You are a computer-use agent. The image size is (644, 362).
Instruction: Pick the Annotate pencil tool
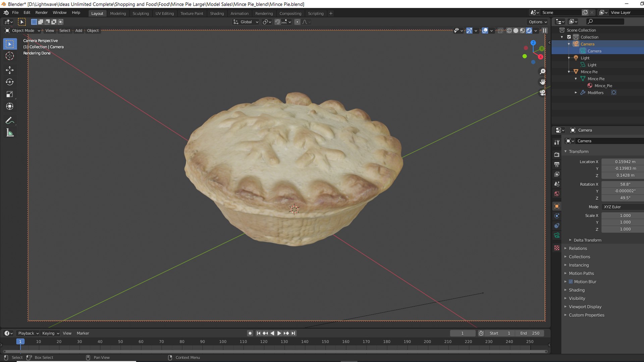pos(10,120)
